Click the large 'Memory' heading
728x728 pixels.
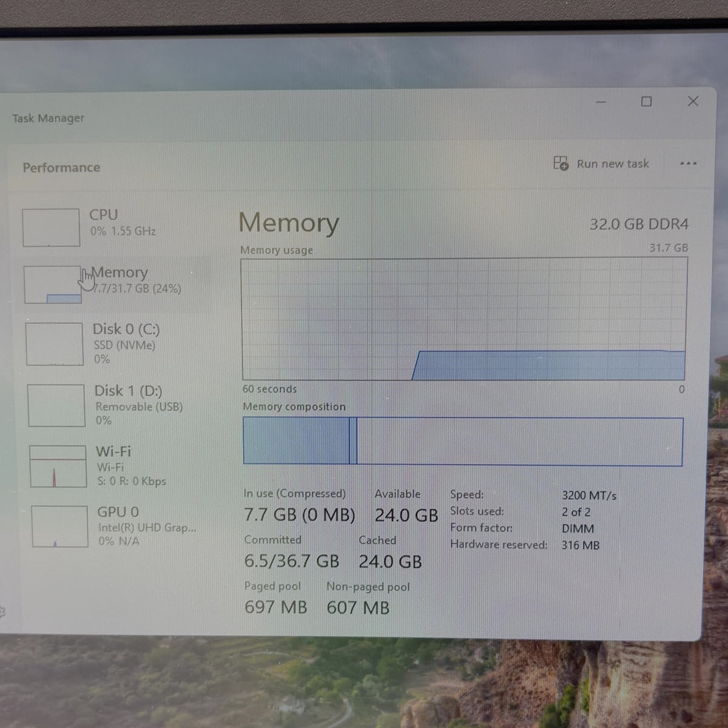(x=289, y=223)
